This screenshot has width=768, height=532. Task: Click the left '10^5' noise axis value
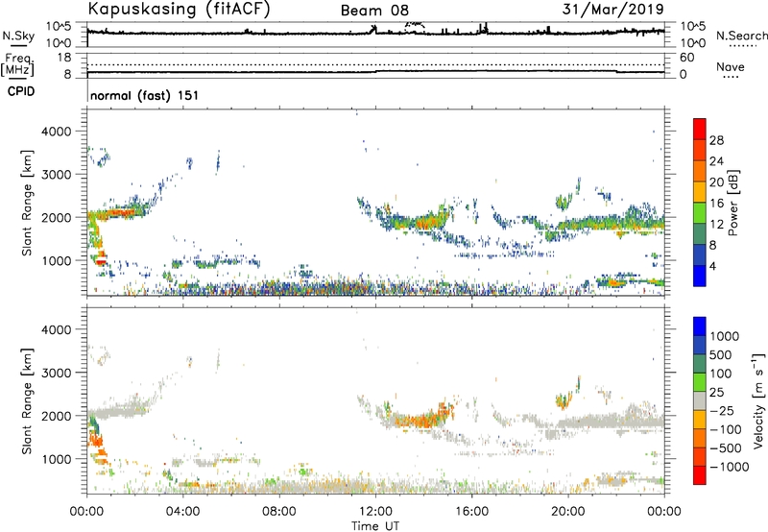59,27
